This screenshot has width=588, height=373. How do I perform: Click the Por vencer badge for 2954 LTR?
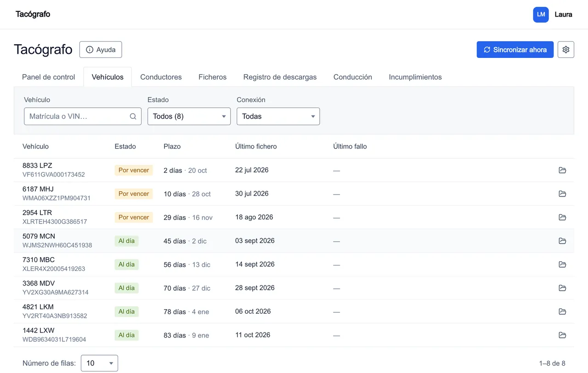tap(134, 217)
